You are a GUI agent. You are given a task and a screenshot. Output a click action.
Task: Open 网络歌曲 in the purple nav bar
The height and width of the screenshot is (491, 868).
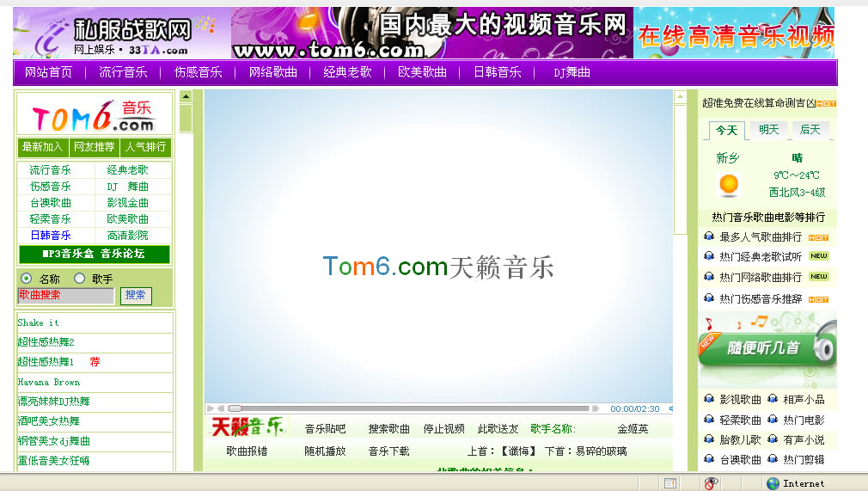(273, 72)
